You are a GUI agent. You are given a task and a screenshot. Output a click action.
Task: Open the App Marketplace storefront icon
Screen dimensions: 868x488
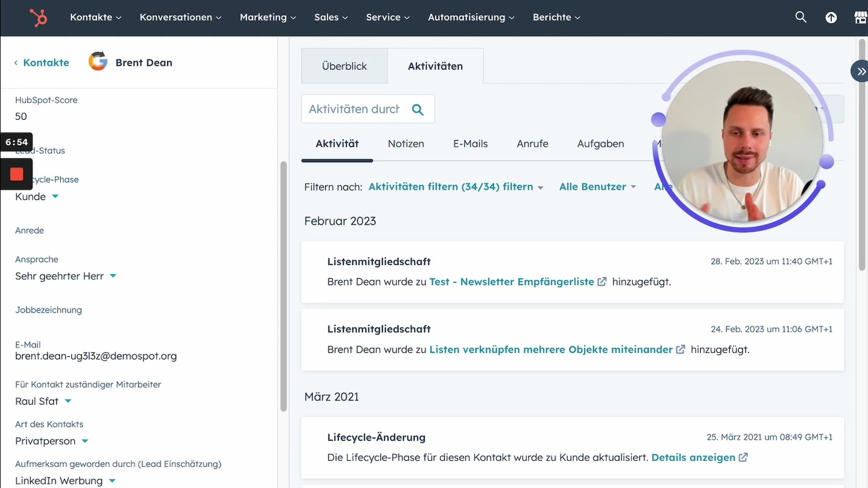click(861, 17)
